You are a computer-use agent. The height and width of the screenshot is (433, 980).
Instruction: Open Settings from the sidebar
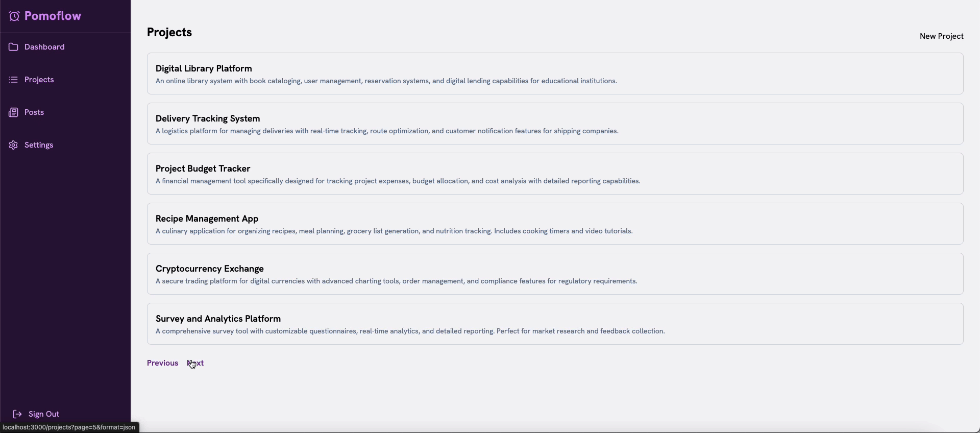pyautogui.click(x=39, y=145)
